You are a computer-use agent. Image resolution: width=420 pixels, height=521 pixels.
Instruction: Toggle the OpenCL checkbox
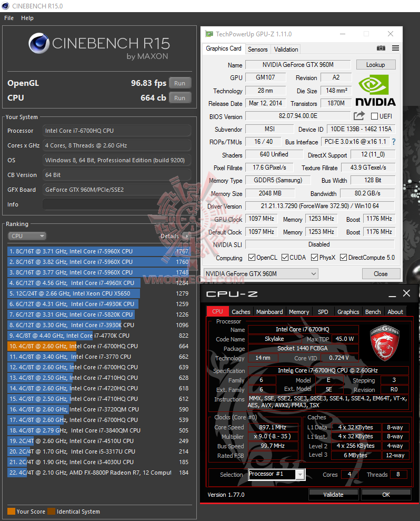coord(252,258)
